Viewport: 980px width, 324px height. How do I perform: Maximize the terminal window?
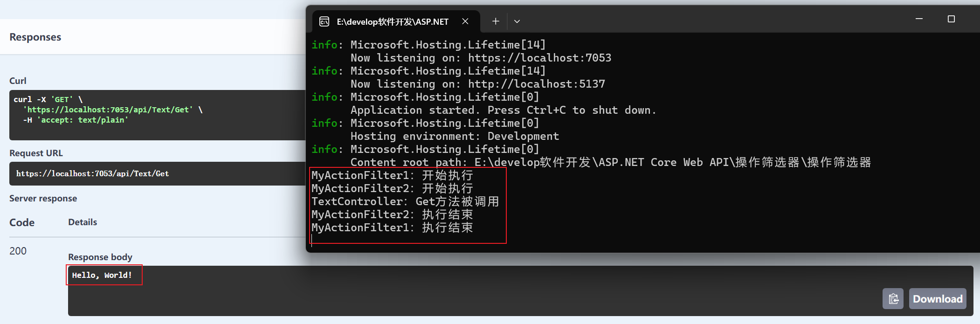(951, 19)
